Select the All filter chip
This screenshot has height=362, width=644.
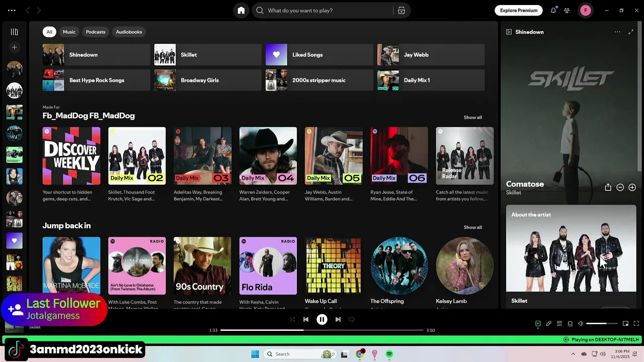point(49,32)
